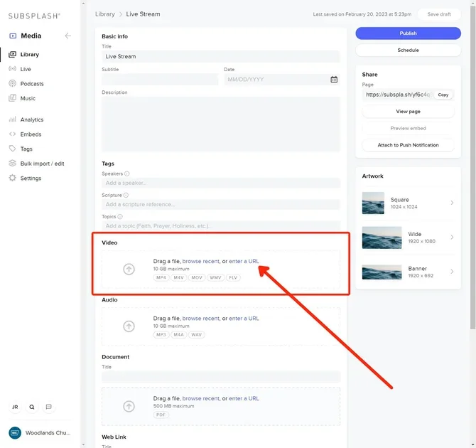Click the Description text area
476x448 pixels.
[x=221, y=124]
